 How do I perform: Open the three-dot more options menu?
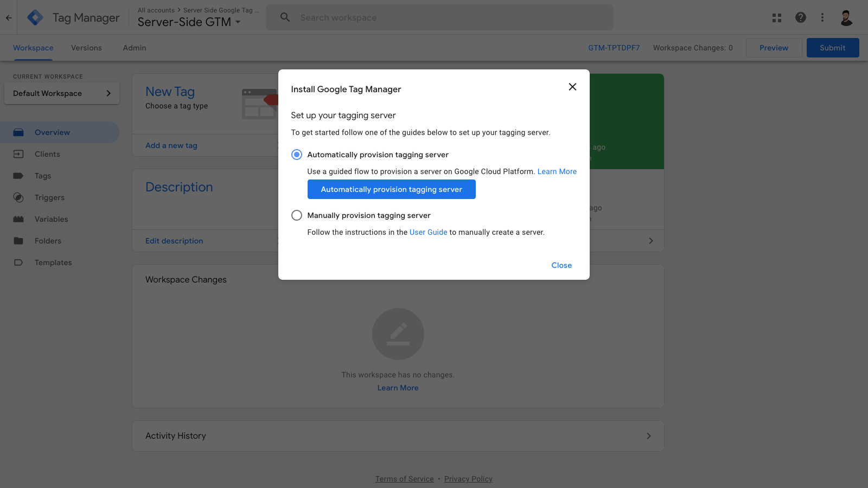pyautogui.click(x=822, y=17)
